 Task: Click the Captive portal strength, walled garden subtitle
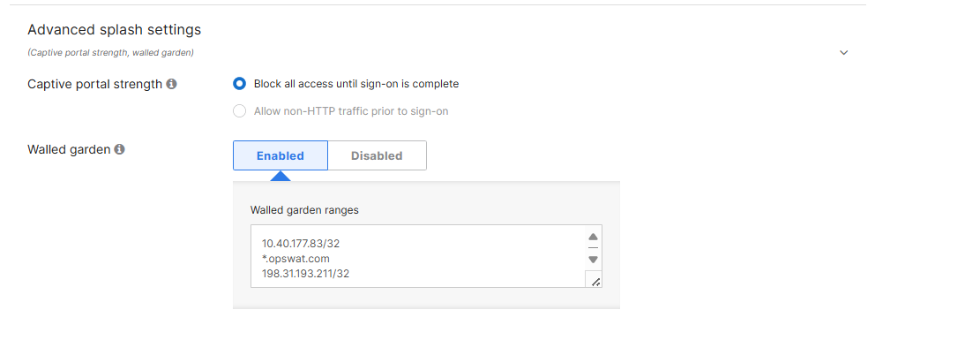(110, 53)
